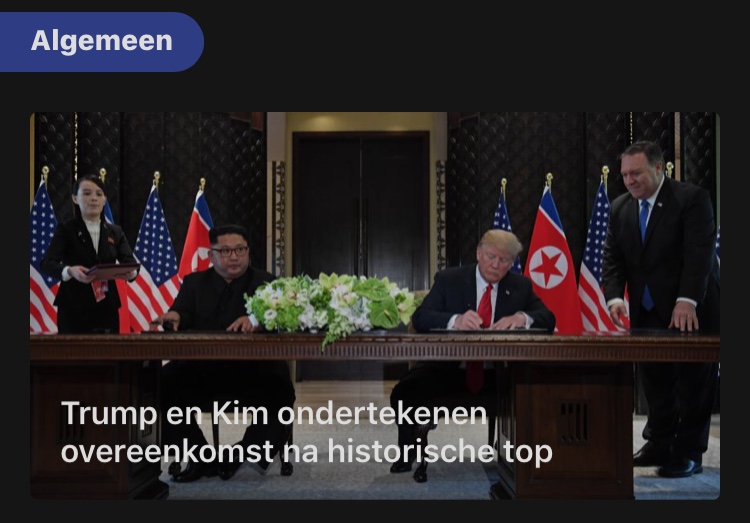Image resolution: width=750 pixels, height=523 pixels.
Task: Click the headline line 'overeenkomst na historische top'
Action: click(307, 451)
